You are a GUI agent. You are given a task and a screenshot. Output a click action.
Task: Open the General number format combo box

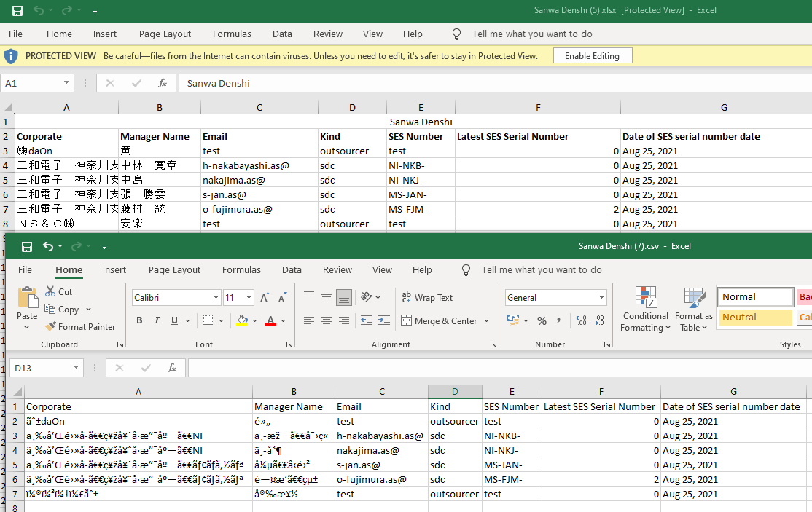click(x=555, y=297)
